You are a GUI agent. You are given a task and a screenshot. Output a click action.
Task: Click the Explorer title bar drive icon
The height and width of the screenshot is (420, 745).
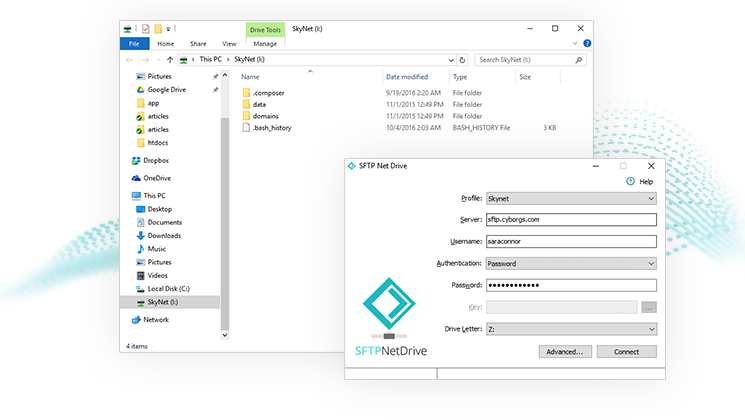(x=127, y=29)
